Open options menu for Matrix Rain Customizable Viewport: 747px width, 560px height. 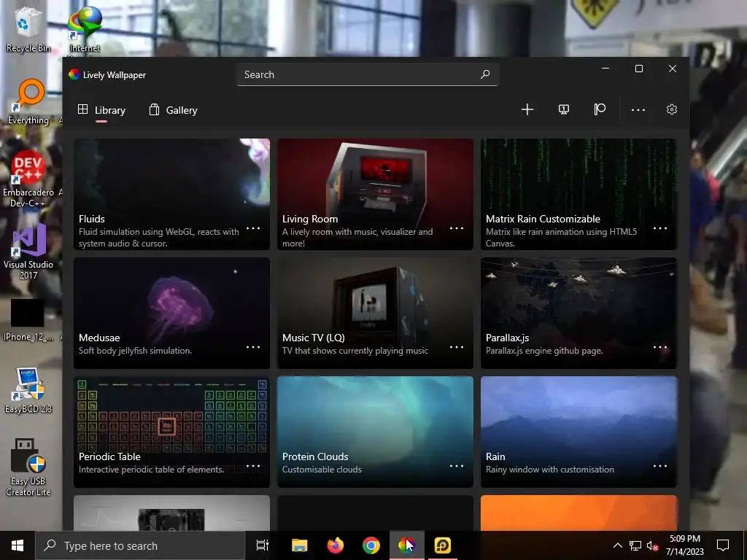click(x=659, y=228)
